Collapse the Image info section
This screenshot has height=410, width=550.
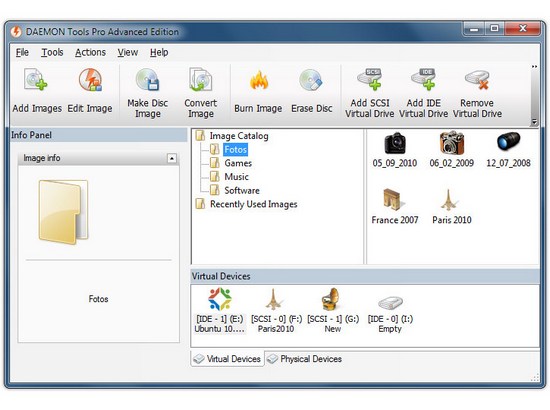click(x=172, y=159)
